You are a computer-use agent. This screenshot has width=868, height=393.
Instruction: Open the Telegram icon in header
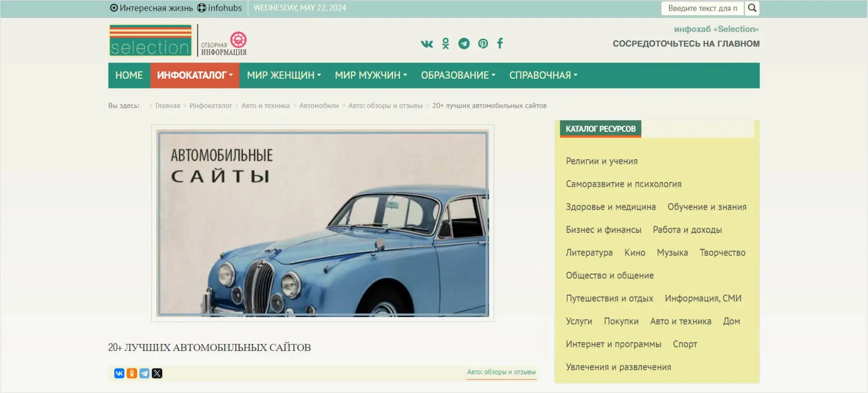click(464, 43)
